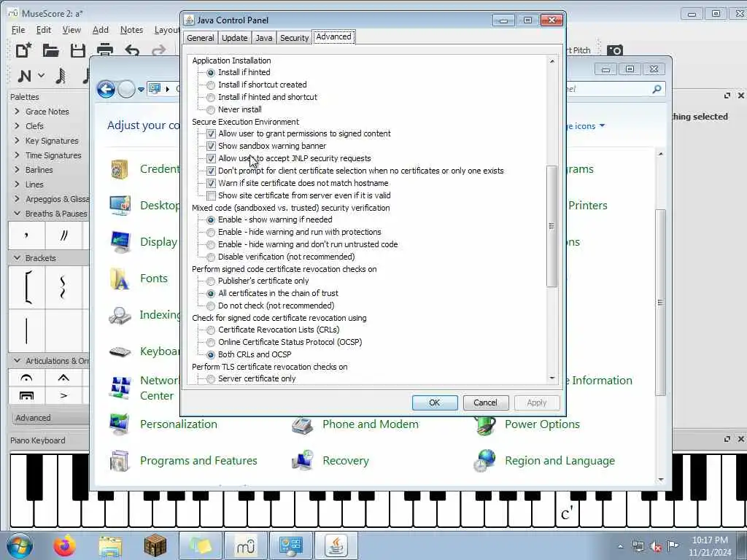747x560 pixels.
Task: Click Personalization icon in Control Panel
Action: 120,424
